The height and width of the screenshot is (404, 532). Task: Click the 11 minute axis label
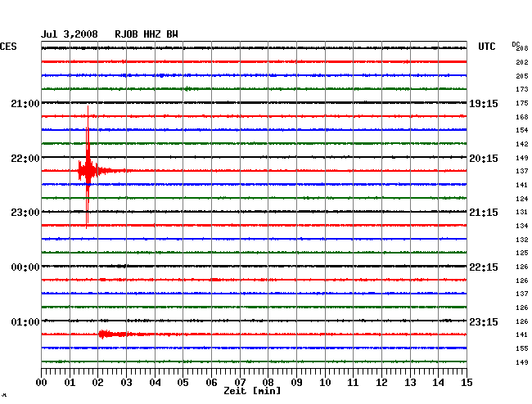coord(353,382)
